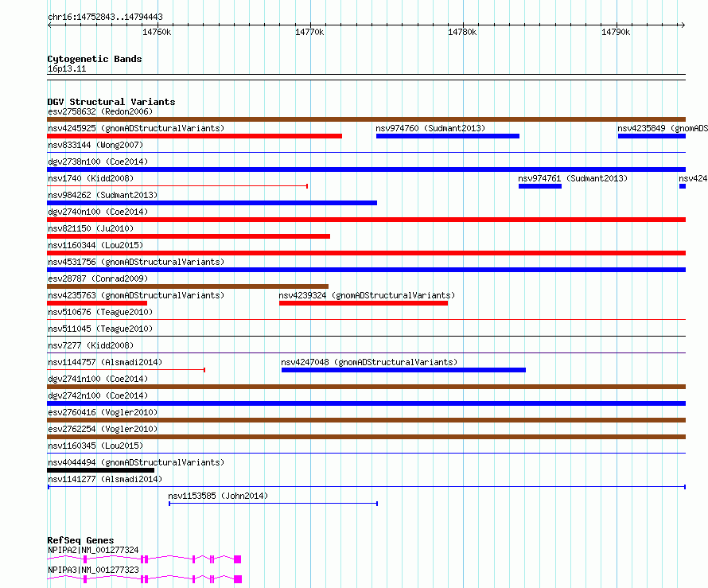Image resolution: width=708 pixels, height=588 pixels.
Task: Select variant label nsv821150 (Ju2010)
Action: click(91, 228)
